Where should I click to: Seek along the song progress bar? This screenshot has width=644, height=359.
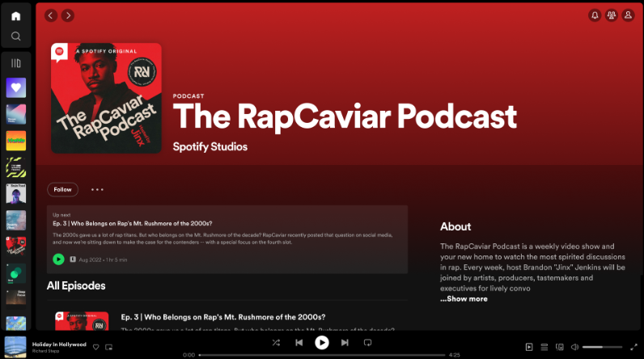[322, 355]
